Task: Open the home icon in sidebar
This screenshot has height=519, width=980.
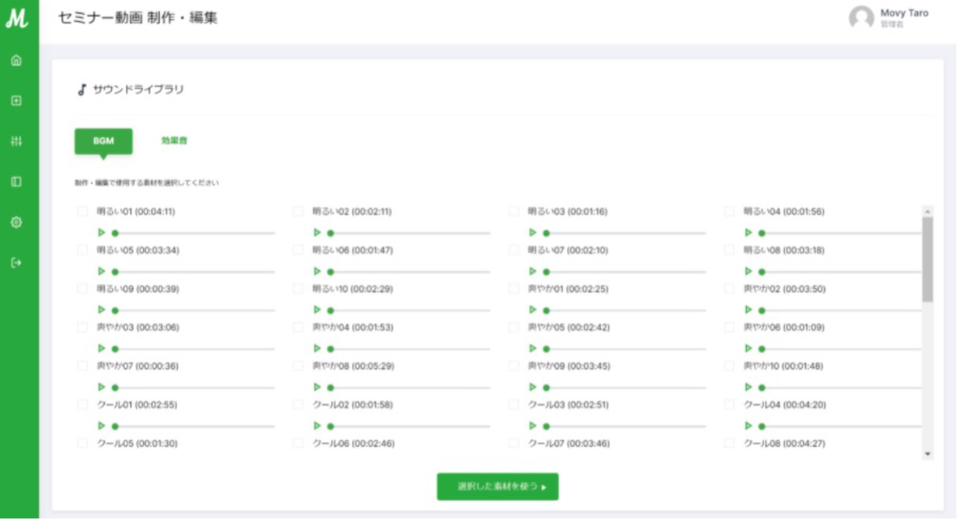Action: [17, 61]
